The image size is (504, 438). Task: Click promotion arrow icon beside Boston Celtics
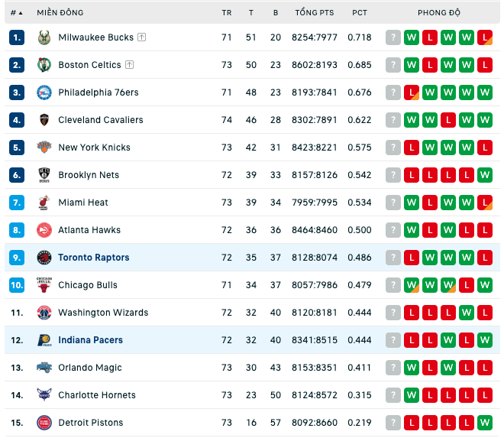tap(130, 65)
